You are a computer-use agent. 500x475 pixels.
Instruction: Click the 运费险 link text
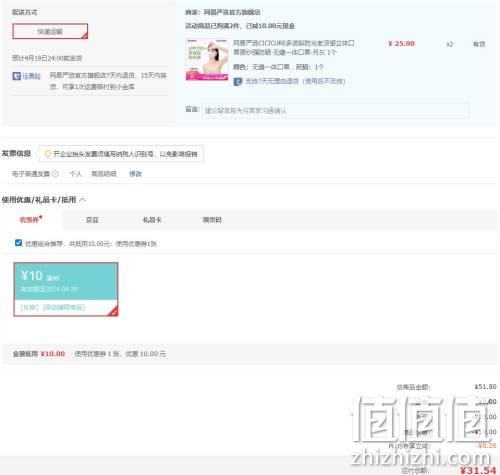point(31,76)
